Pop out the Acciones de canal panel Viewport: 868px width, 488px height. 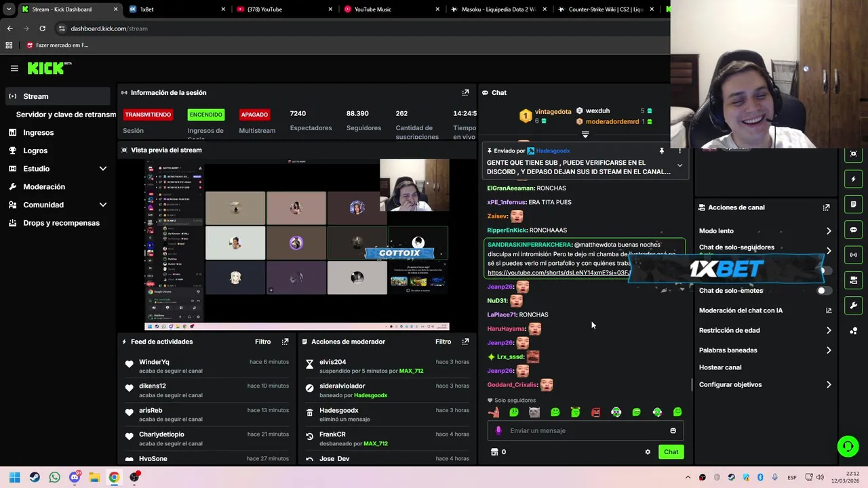pyautogui.click(x=826, y=207)
